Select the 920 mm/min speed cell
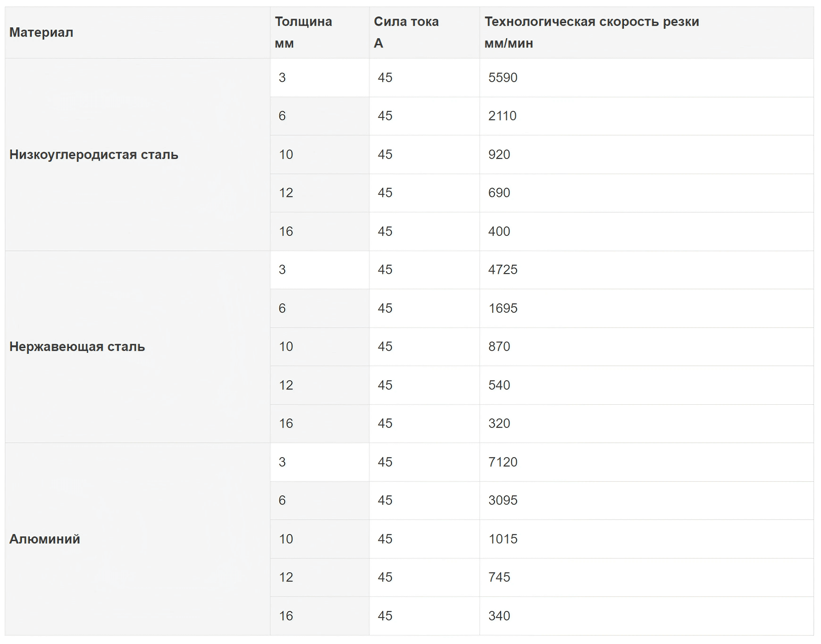This screenshot has height=644, width=821. 499,155
